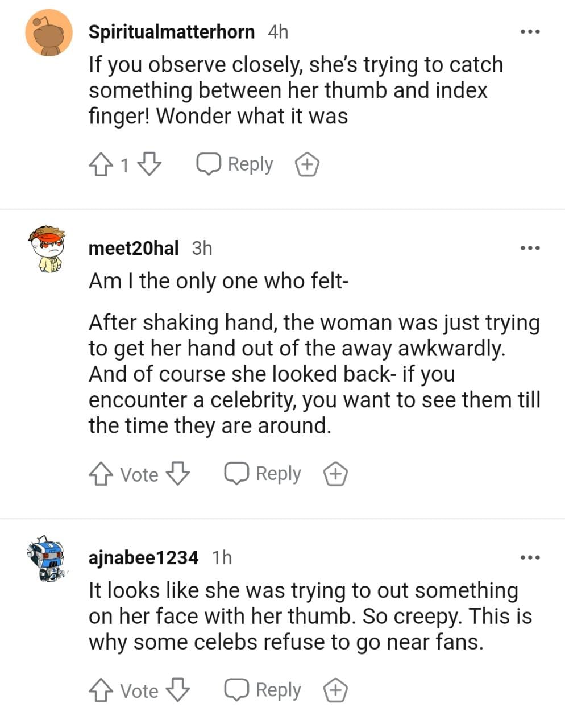This screenshot has width=565, height=728.
Task: Downvote meet20hal's comment
Action: tap(177, 473)
